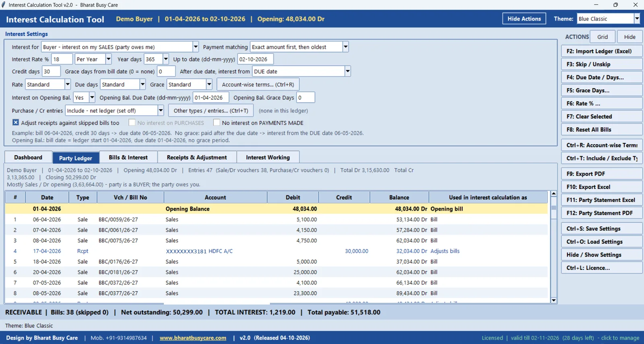Tick the 'No interest on PURCHASES' checkbox

(x=132, y=122)
